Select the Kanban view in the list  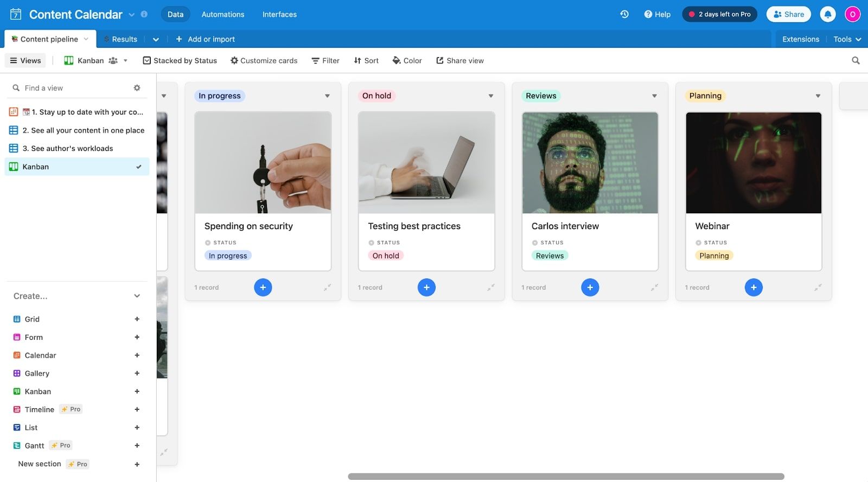pos(76,167)
